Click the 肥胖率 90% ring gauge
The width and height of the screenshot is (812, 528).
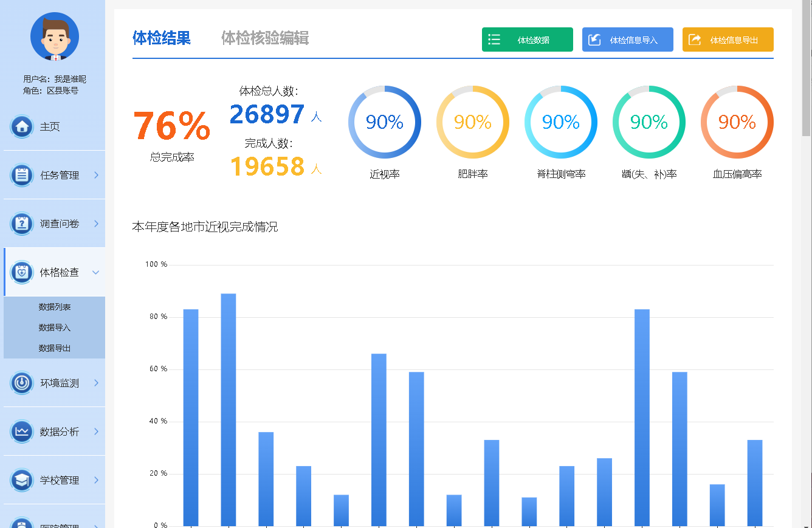pyautogui.click(x=473, y=122)
